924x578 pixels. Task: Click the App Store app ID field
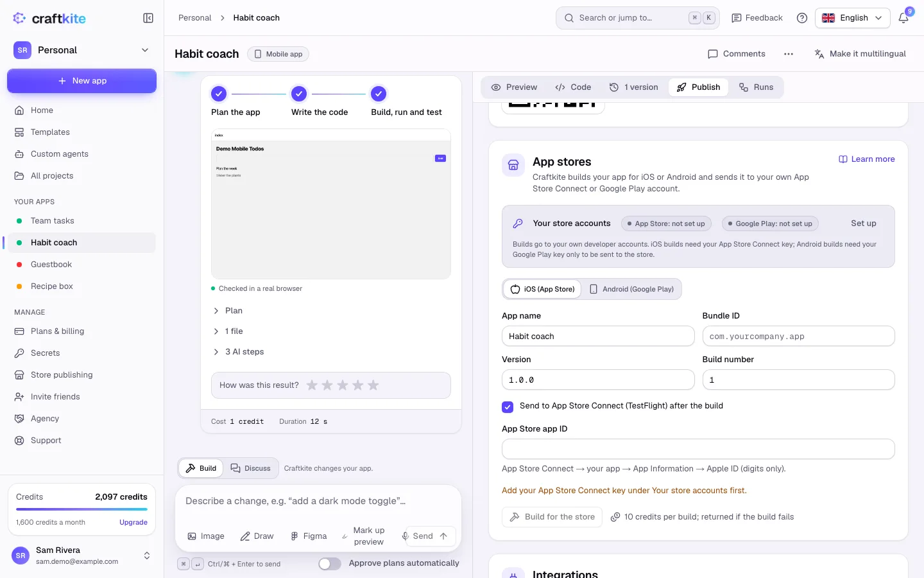[698, 449]
